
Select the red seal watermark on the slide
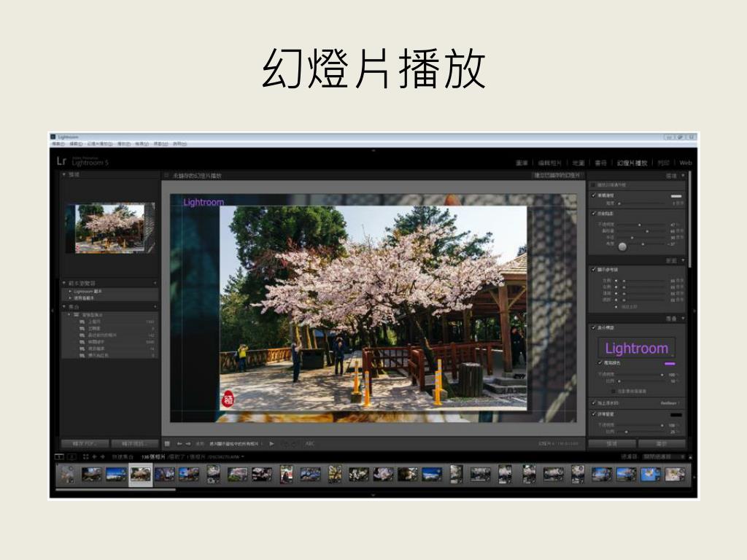pos(228,399)
